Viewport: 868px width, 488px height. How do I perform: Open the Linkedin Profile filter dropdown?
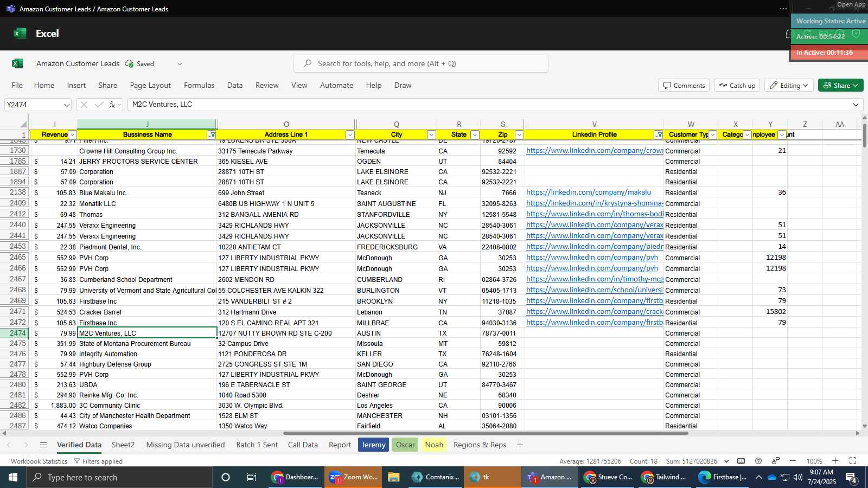click(658, 135)
